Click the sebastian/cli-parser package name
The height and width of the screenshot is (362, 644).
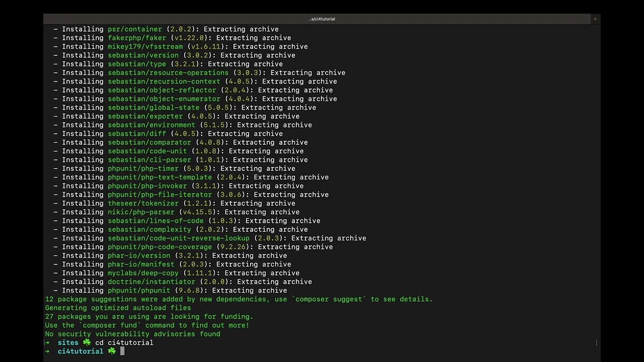149,160
